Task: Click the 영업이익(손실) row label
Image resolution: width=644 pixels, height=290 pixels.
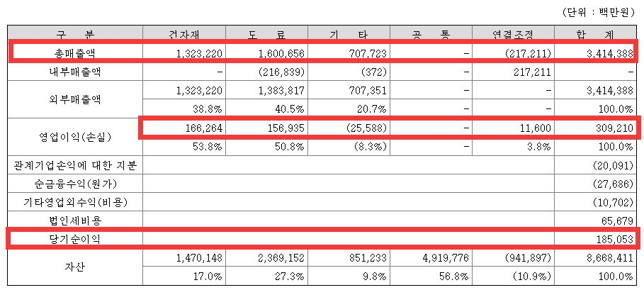Action: pos(74,134)
